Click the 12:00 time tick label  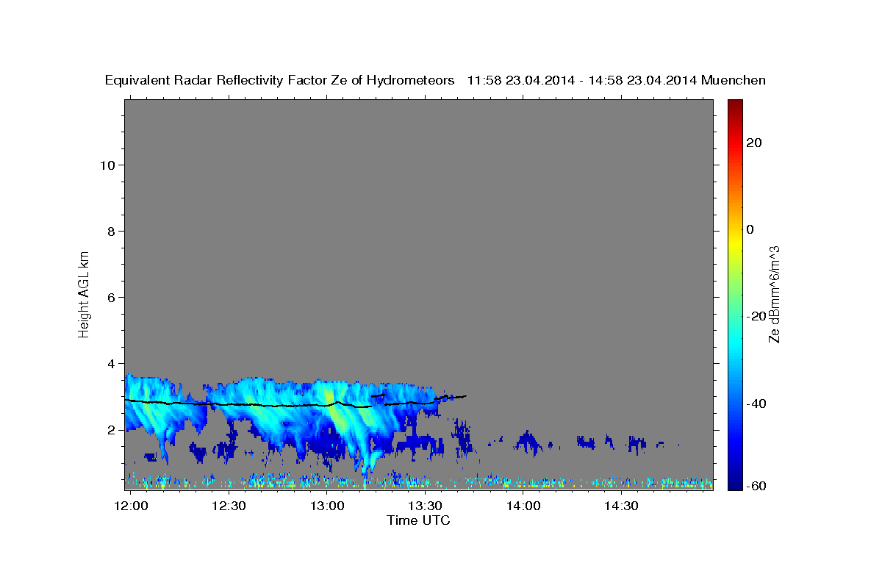pyautogui.click(x=132, y=506)
